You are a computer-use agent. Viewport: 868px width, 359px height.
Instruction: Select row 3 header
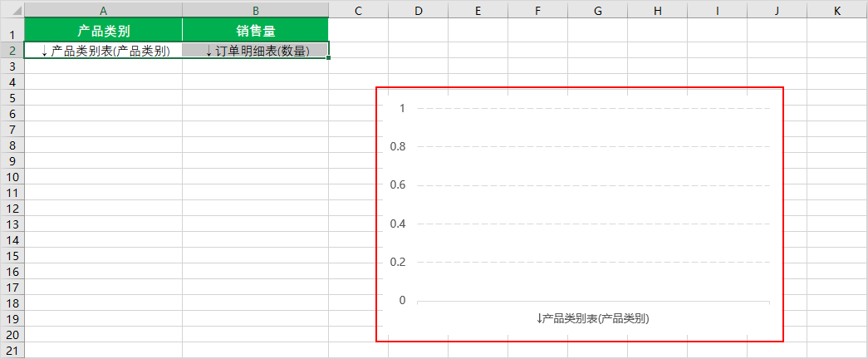click(12, 66)
